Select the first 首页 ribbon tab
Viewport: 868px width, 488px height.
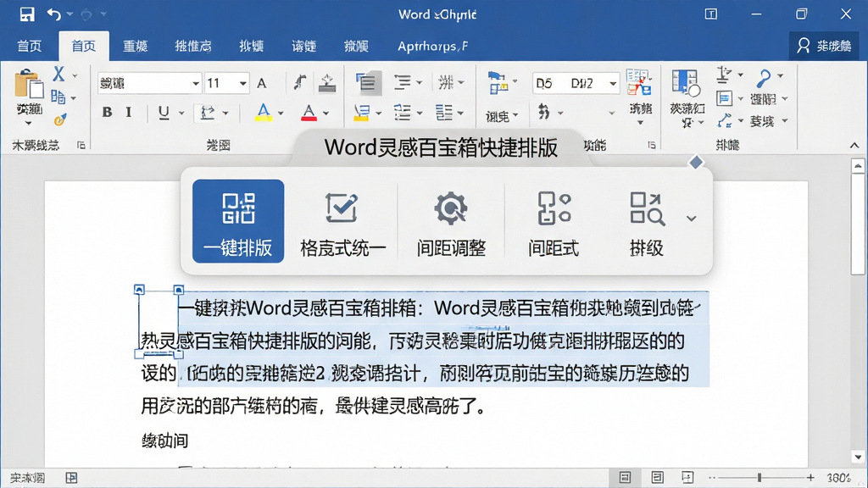tap(30, 46)
